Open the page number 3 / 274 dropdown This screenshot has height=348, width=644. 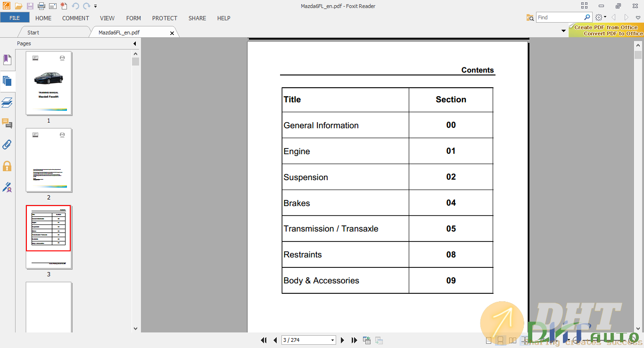[x=333, y=340]
